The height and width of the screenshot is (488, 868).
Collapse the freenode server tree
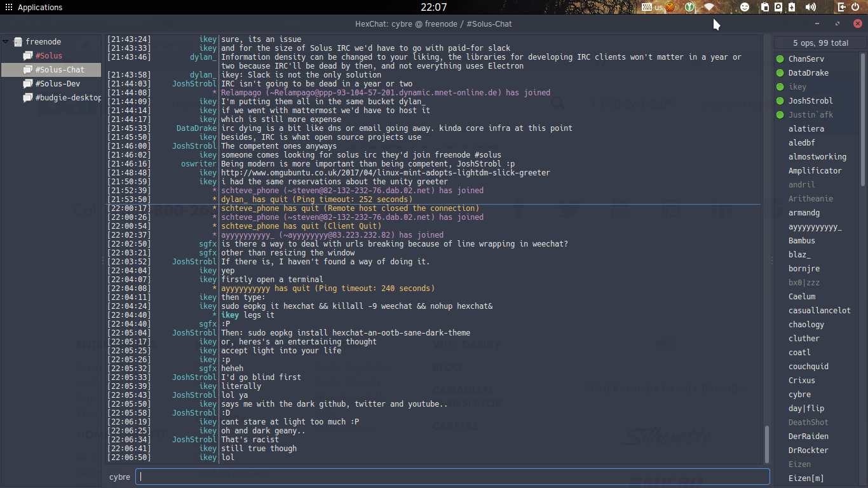pos(6,42)
